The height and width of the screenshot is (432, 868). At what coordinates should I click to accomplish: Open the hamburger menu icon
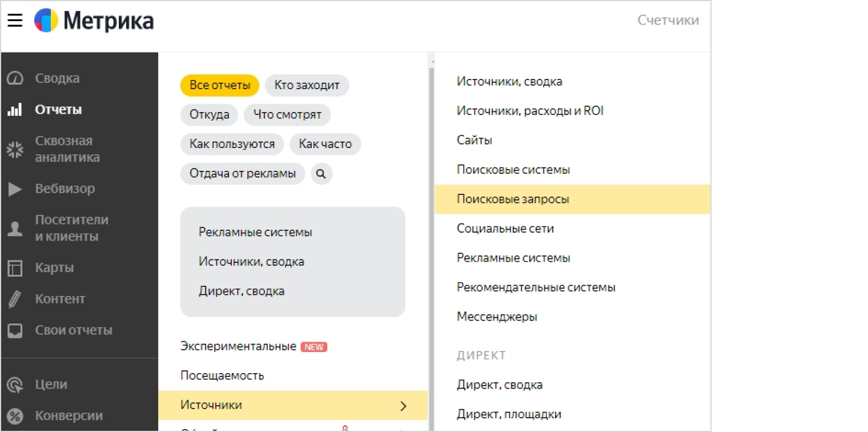15,21
